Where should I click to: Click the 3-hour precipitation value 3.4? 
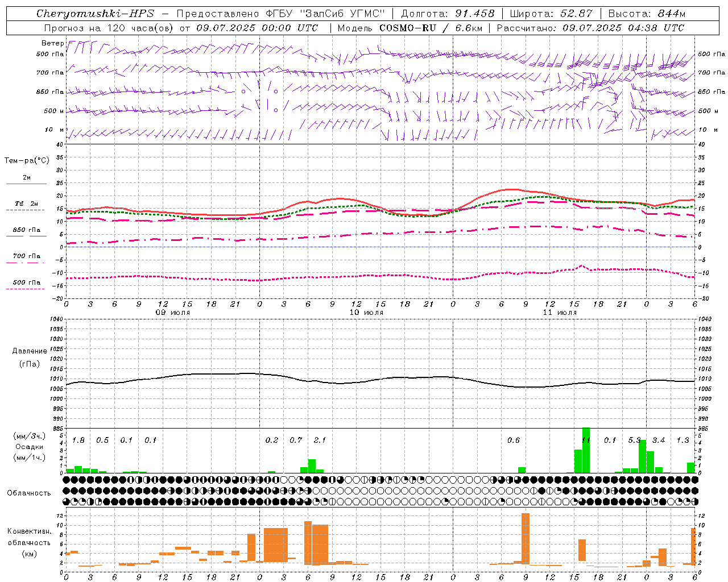[659, 440]
